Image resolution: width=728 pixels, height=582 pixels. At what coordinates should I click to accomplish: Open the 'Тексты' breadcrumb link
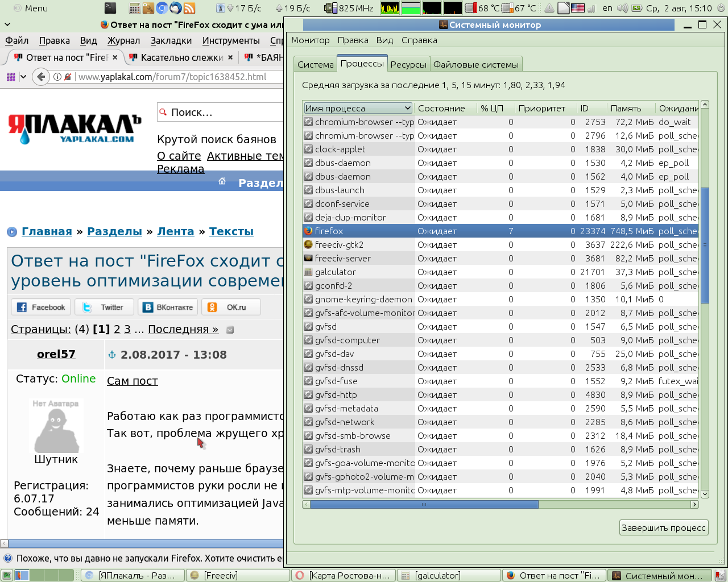click(231, 231)
